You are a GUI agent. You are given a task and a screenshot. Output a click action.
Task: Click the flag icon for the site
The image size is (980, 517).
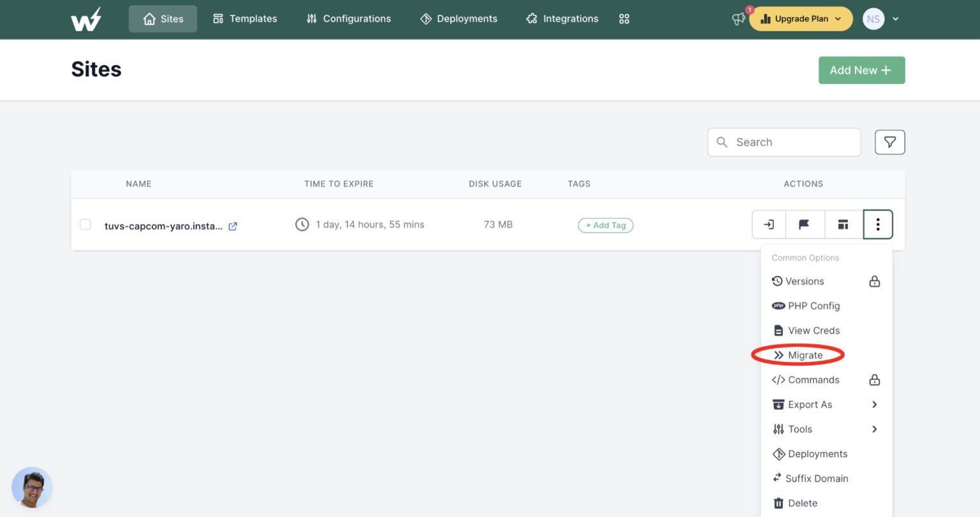805,224
